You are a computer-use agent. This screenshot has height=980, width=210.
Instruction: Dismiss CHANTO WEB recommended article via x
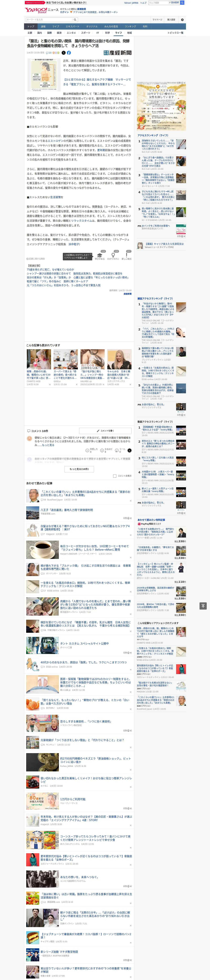click(x=50, y=385)
